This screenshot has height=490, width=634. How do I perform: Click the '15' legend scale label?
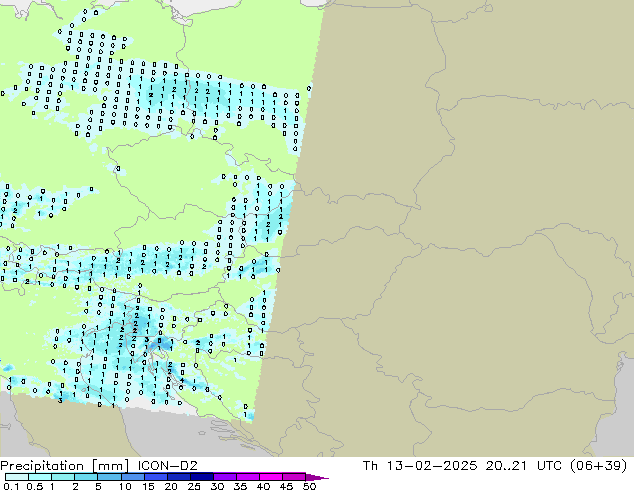148,486
